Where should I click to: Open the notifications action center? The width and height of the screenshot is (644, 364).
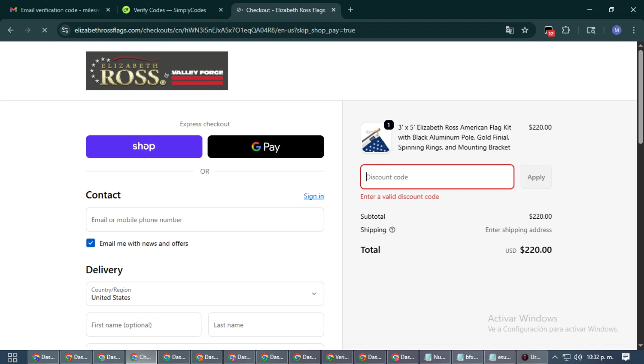coord(626,357)
